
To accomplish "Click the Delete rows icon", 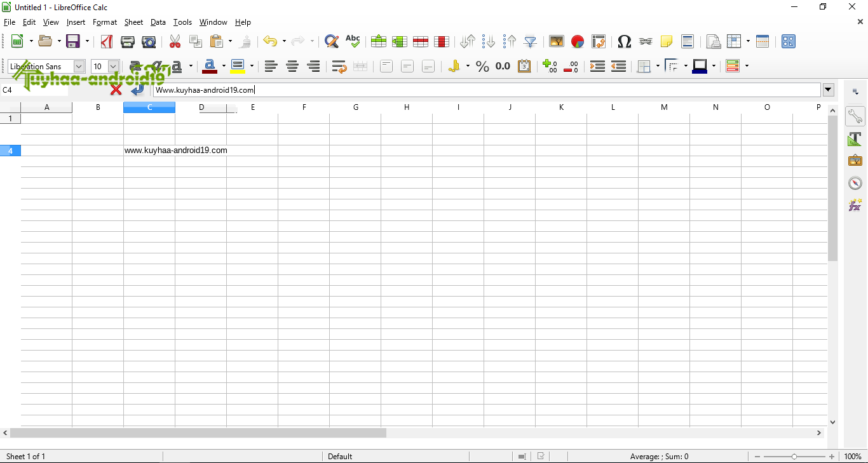I will click(420, 41).
